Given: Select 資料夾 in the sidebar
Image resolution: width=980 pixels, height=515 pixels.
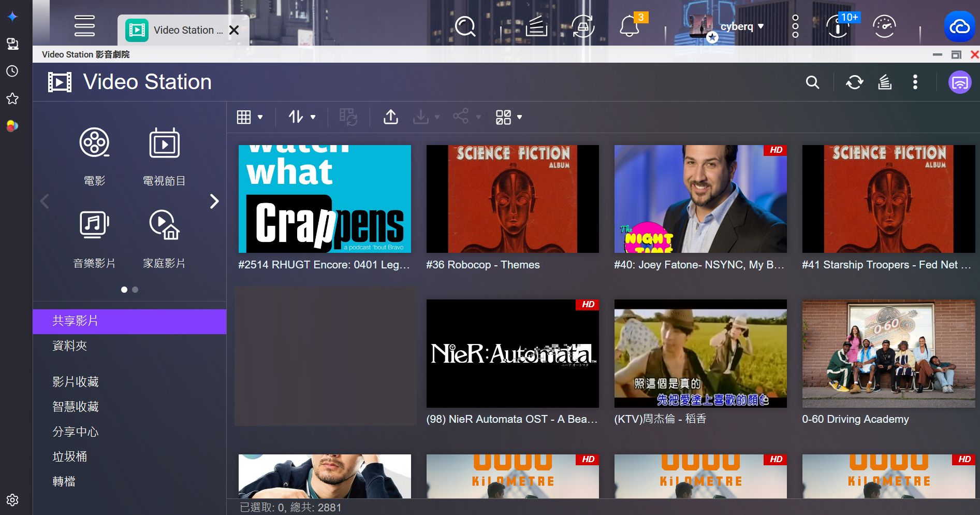Looking at the screenshot, I should 129,346.
